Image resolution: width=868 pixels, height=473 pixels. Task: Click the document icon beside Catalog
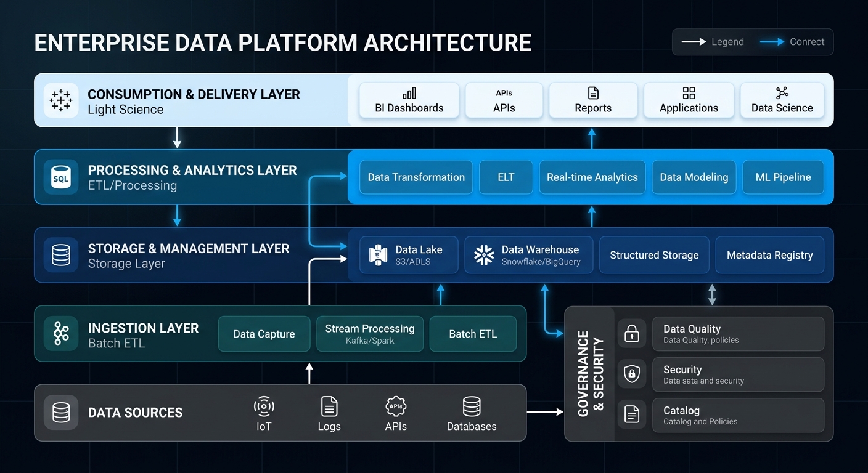tap(632, 414)
